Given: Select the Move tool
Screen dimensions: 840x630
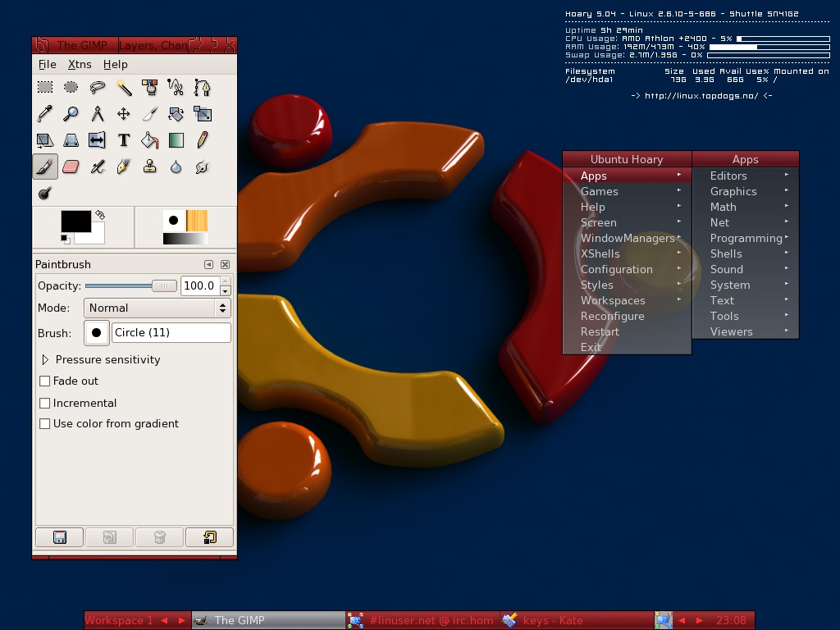Looking at the screenshot, I should tap(124, 113).
